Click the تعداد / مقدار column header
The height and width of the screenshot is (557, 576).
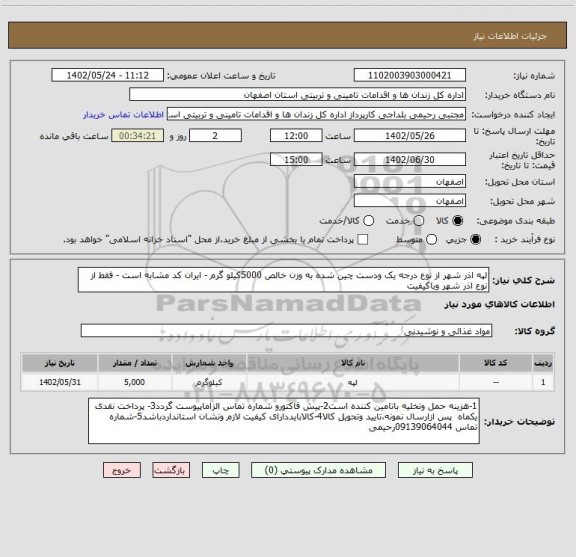pos(134,363)
